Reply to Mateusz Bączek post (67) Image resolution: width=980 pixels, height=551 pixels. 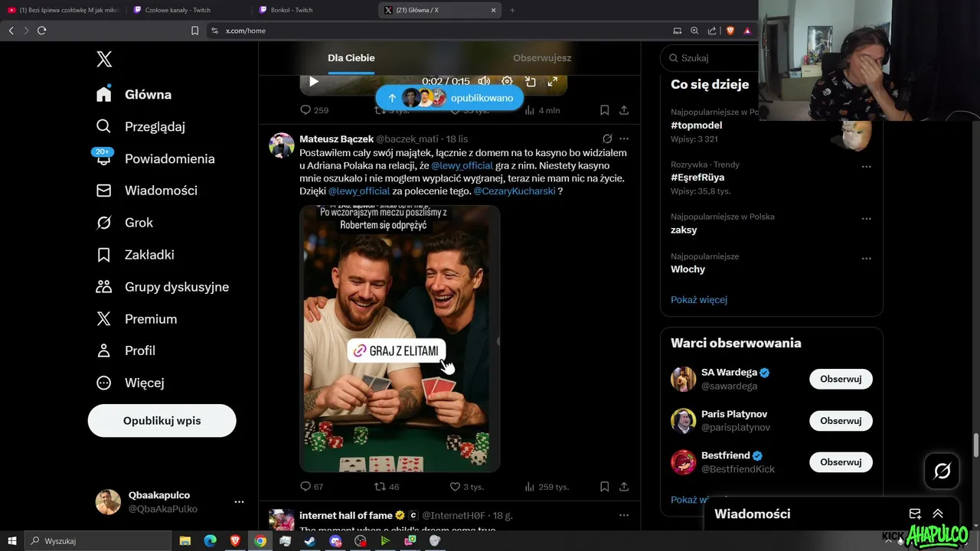tap(312, 487)
